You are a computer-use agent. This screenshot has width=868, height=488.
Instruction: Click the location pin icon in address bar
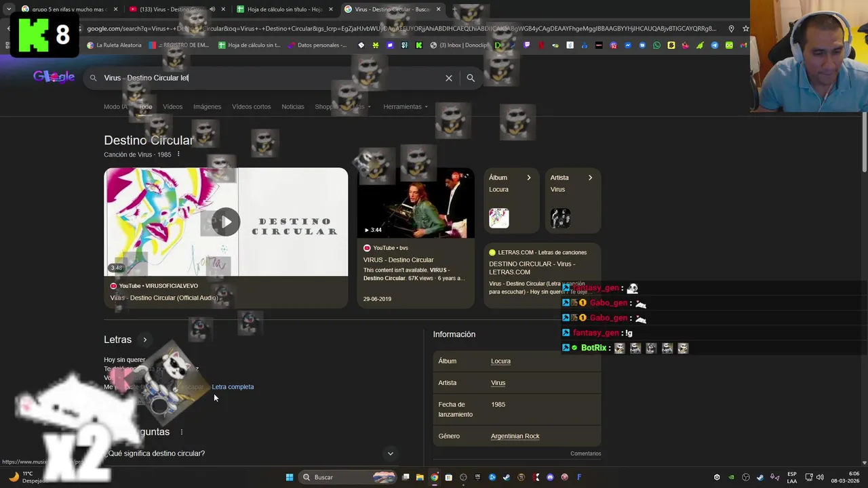[x=731, y=28]
